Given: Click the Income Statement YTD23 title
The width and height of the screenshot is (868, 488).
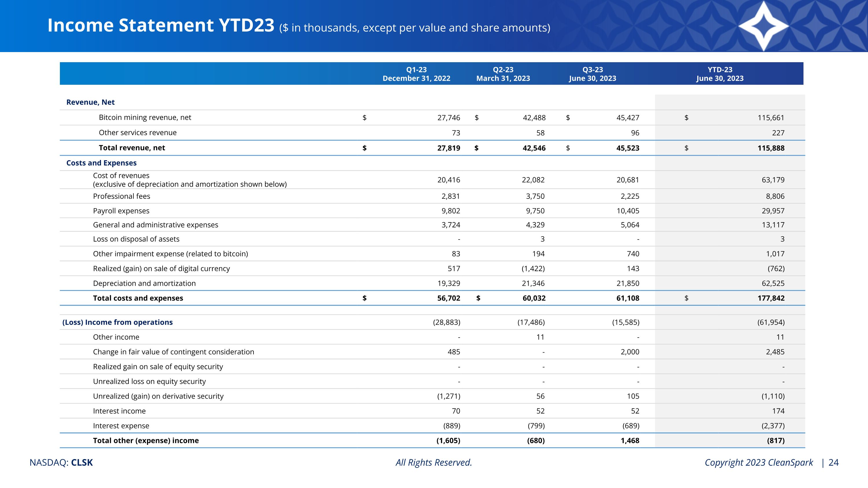Looking at the screenshot, I should click(x=161, y=25).
